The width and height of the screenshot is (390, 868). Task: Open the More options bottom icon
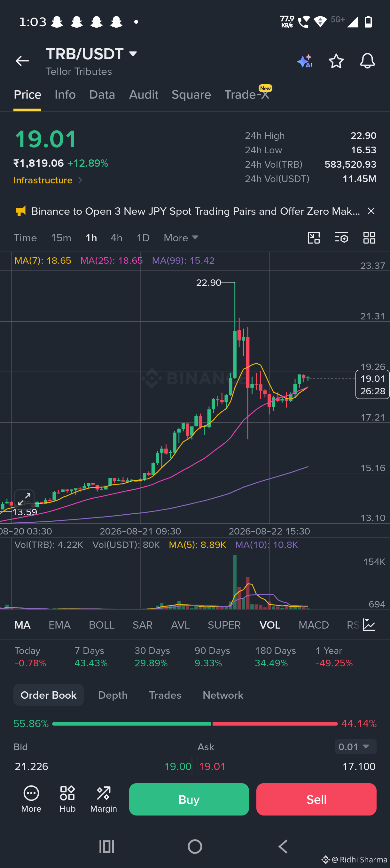31,799
